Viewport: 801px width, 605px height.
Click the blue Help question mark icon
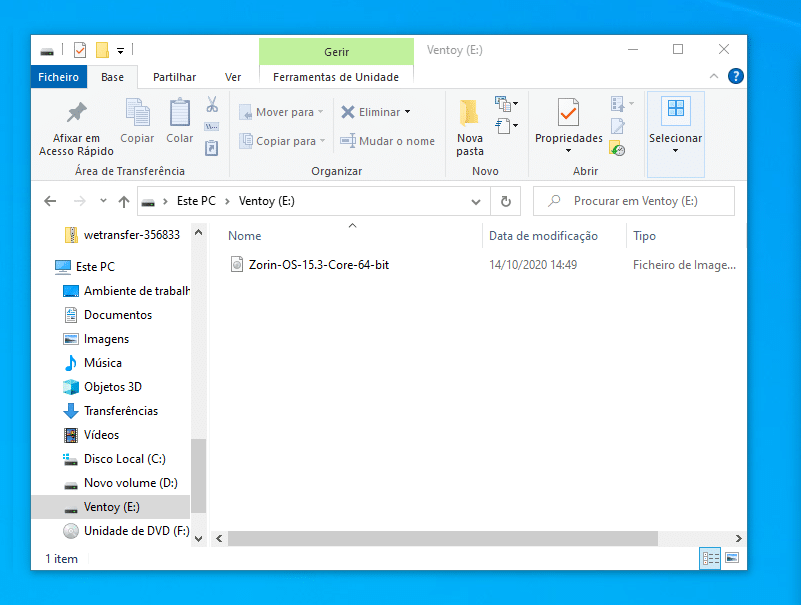coord(736,76)
